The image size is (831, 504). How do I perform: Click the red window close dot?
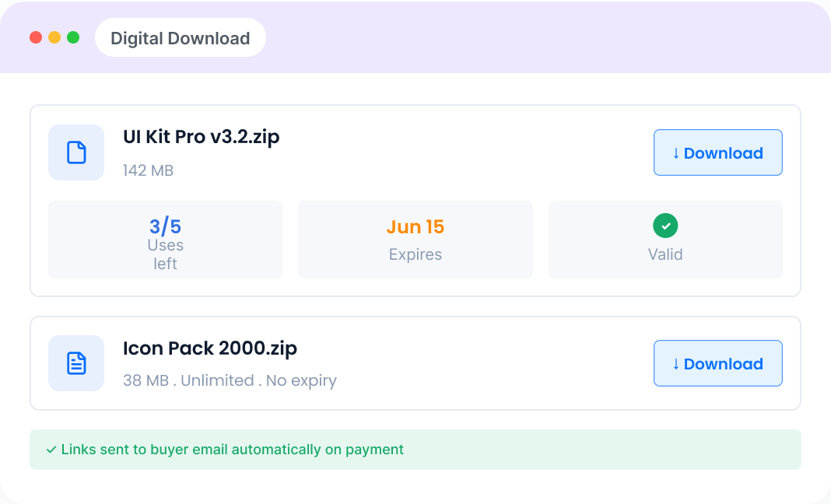tap(36, 37)
